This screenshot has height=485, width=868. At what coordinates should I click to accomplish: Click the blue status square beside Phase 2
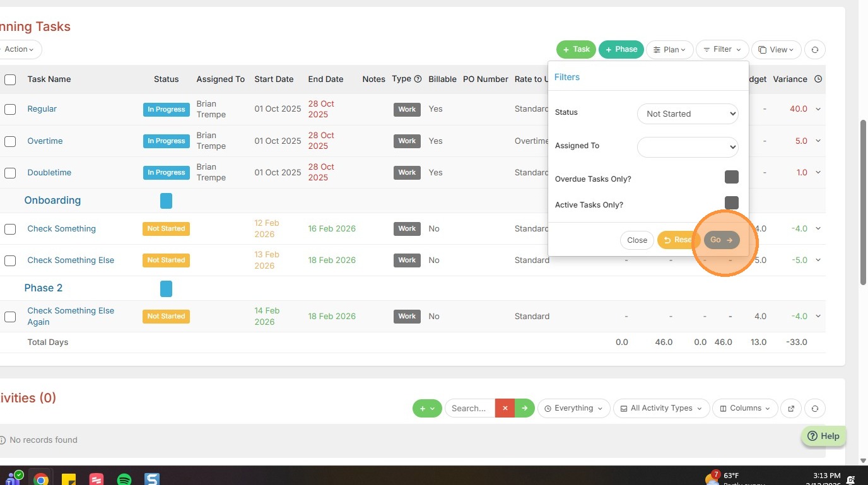coord(166,288)
